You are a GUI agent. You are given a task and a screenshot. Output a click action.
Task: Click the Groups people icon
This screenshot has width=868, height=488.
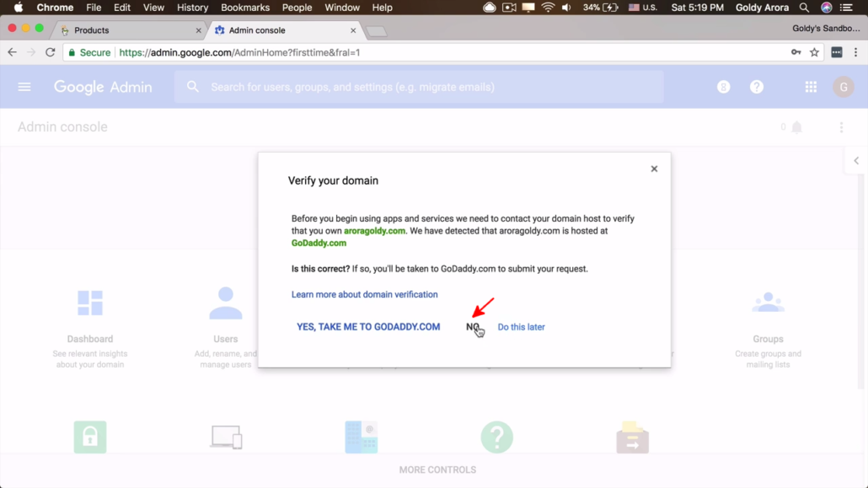[768, 303]
